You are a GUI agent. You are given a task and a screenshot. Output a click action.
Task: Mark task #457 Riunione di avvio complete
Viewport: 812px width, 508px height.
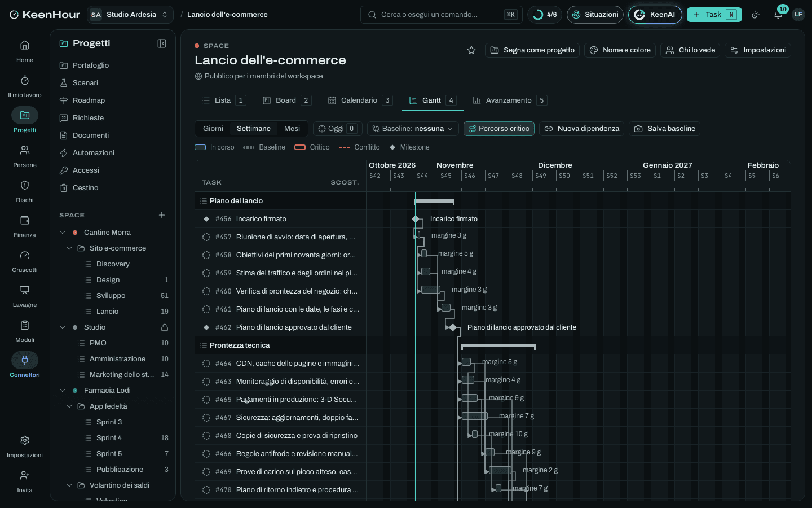click(x=206, y=237)
